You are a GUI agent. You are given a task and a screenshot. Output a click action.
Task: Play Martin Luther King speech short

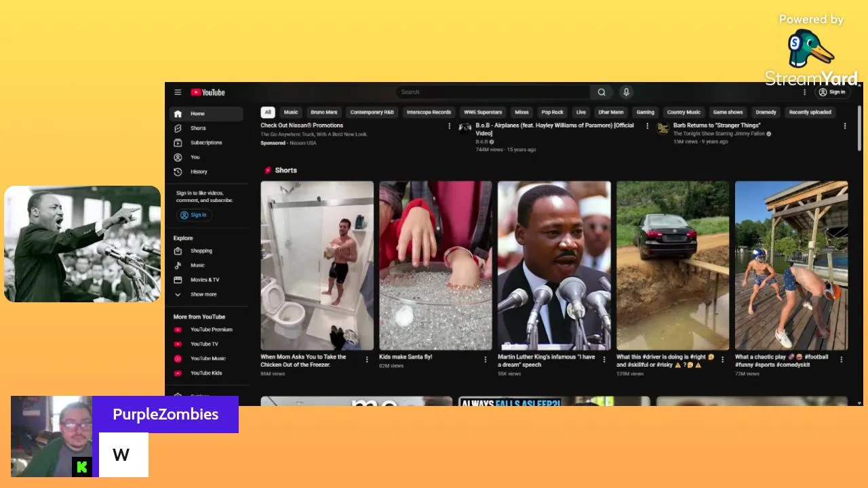tap(554, 265)
